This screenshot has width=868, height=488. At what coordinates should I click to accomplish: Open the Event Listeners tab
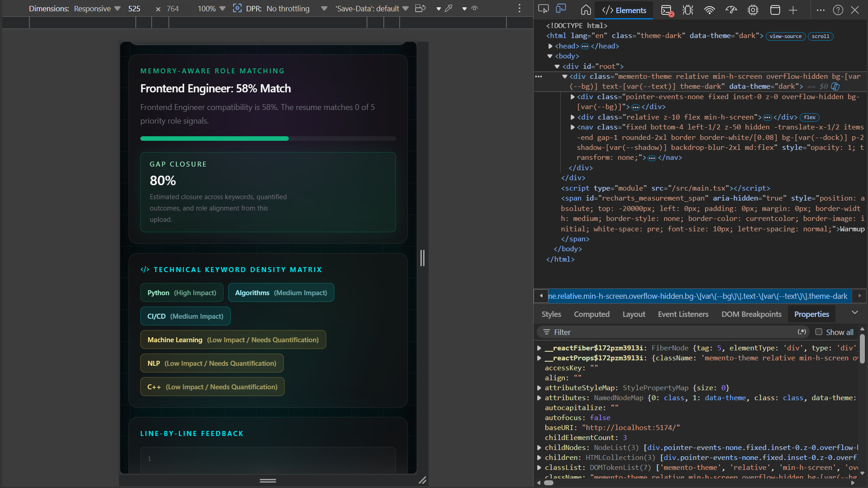point(683,314)
